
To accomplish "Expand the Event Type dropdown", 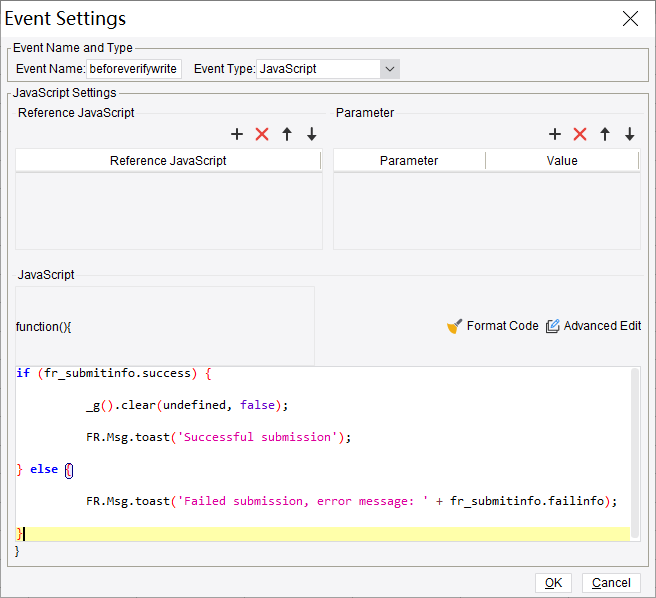I will coord(390,69).
